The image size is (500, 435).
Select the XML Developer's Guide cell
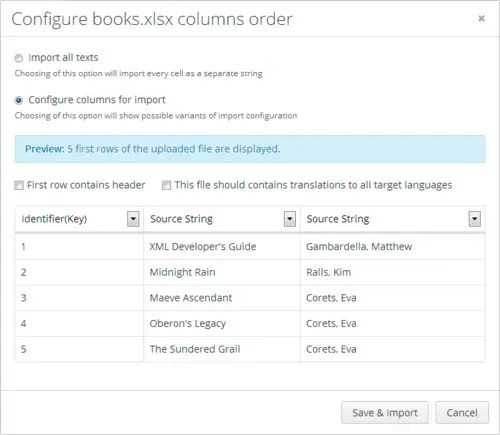click(x=222, y=247)
